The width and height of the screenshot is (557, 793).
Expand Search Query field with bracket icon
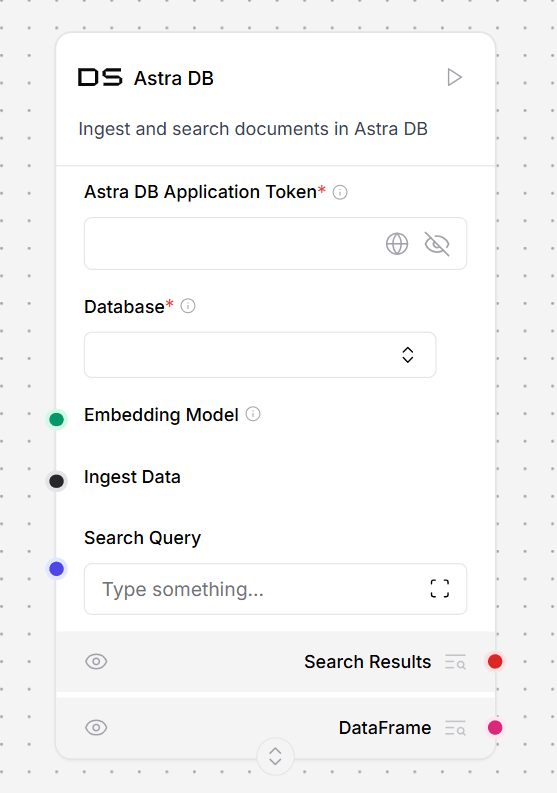point(440,589)
